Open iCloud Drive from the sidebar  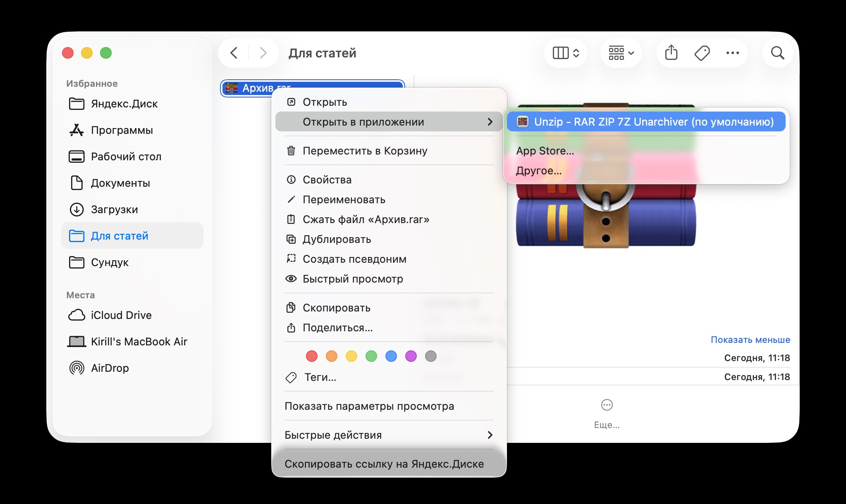pyautogui.click(x=121, y=315)
